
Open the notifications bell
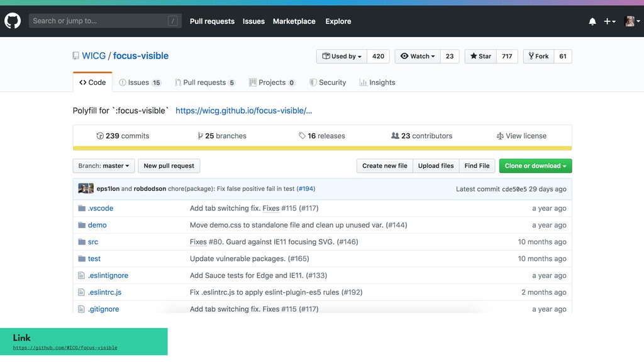(592, 21)
